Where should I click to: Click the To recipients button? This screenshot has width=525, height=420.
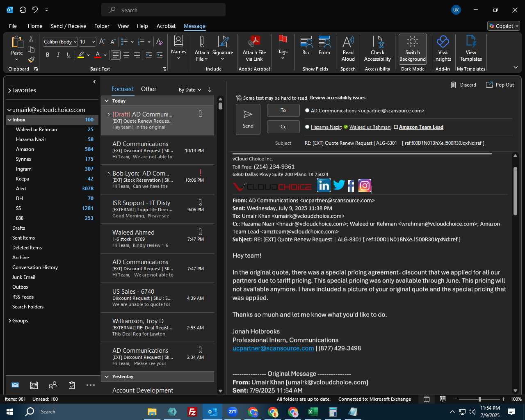(283, 110)
